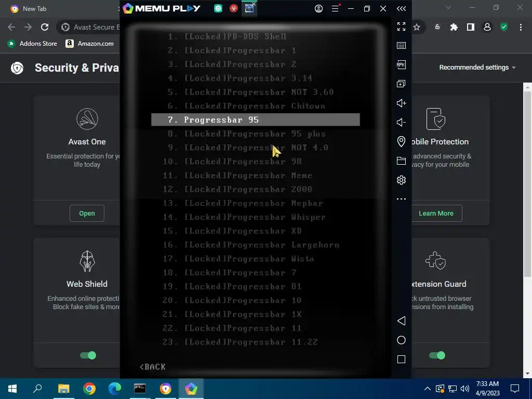Open taskbar Search magnifier

37,389
